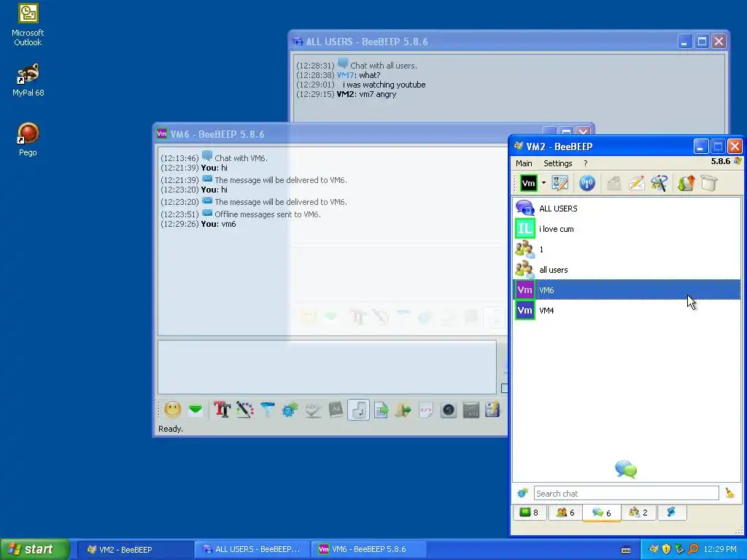The image size is (747, 560).
Task: Click the black camera lens icon in VM6 toolbar
Action: pos(449,410)
